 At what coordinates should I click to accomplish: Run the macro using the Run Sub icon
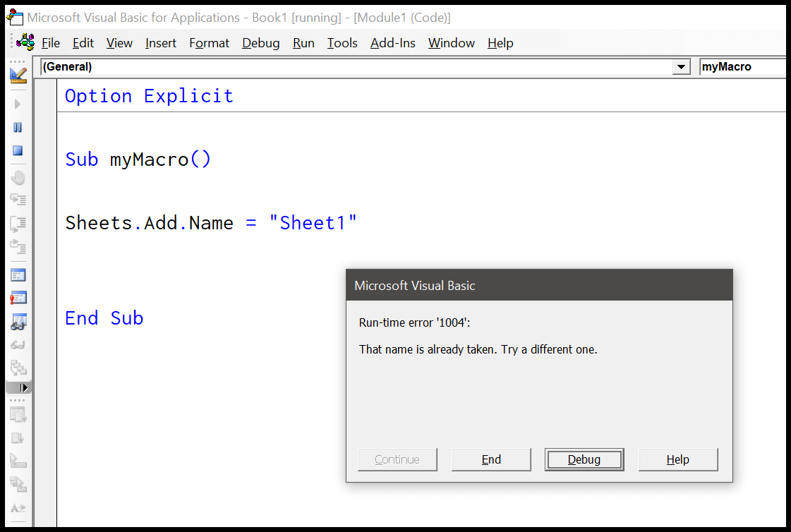pos(18,104)
